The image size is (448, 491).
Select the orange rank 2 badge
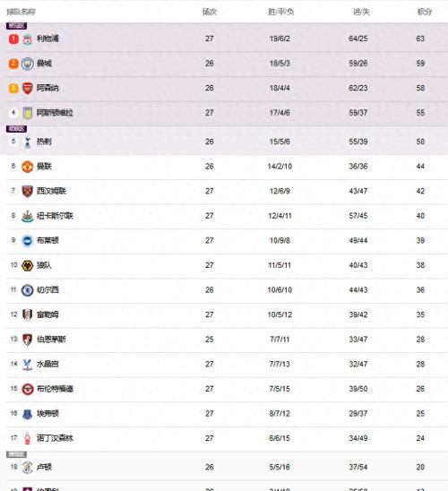(x=13, y=64)
